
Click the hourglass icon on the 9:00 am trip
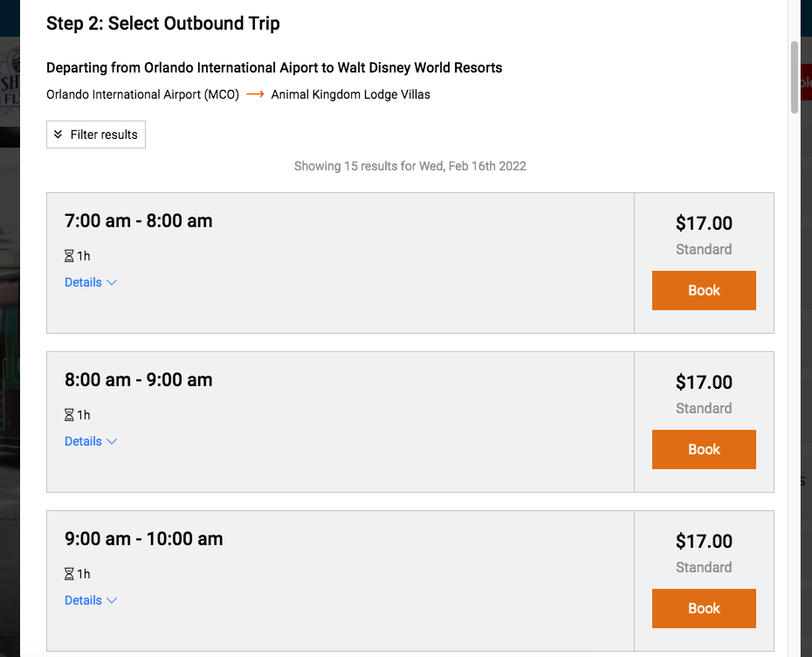(70, 574)
